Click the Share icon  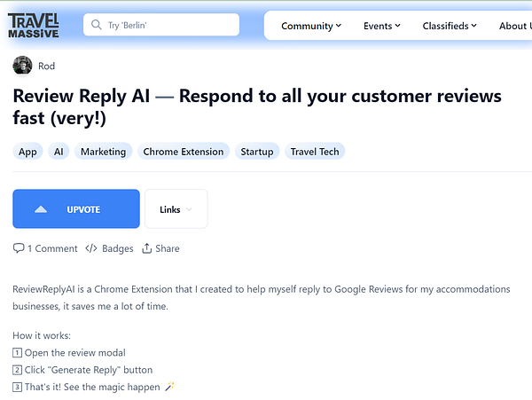click(x=147, y=248)
